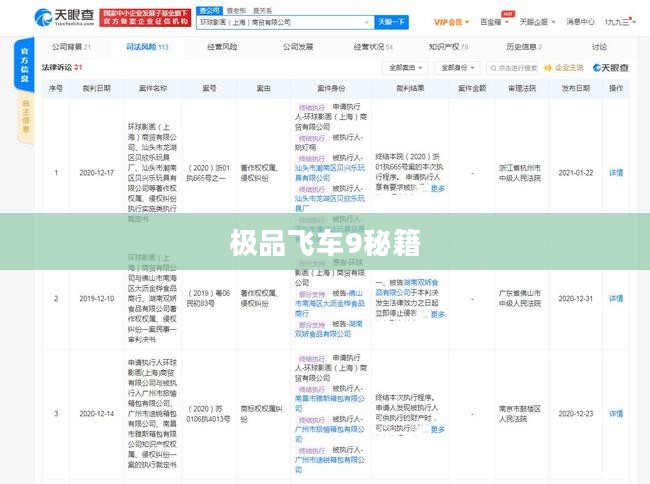Select the 查老板 search tab
Viewport: 650px width, 484px height.
pos(236,10)
